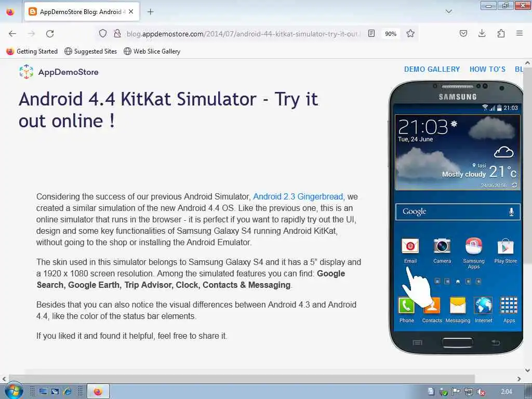
Task: Open taskbar clock showing 2:04
Action: pos(506,392)
